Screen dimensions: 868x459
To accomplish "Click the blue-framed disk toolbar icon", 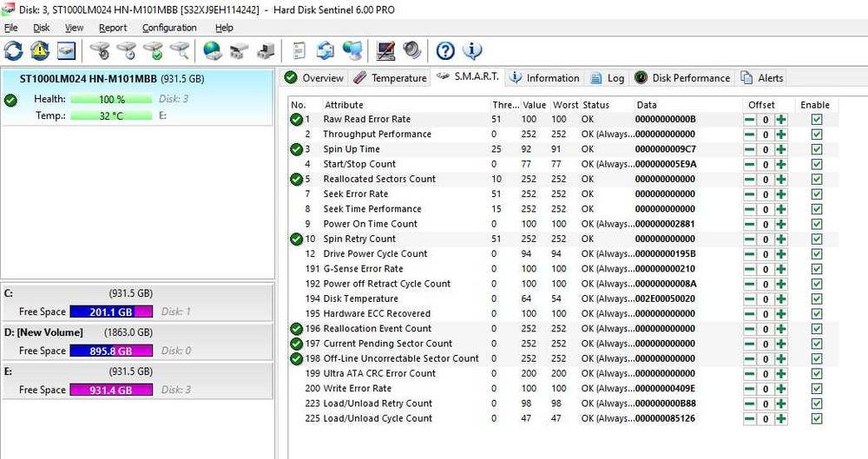I will click(x=67, y=51).
